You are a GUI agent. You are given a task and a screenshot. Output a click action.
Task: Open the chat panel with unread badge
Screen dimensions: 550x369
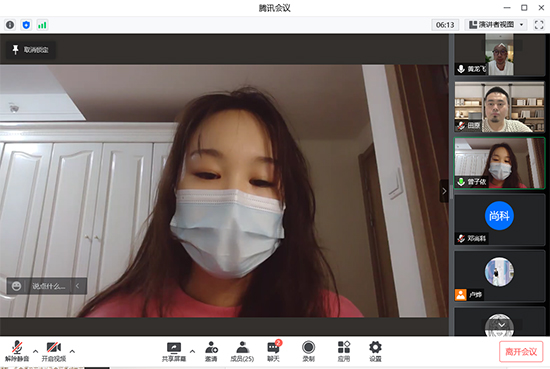pos(274,351)
